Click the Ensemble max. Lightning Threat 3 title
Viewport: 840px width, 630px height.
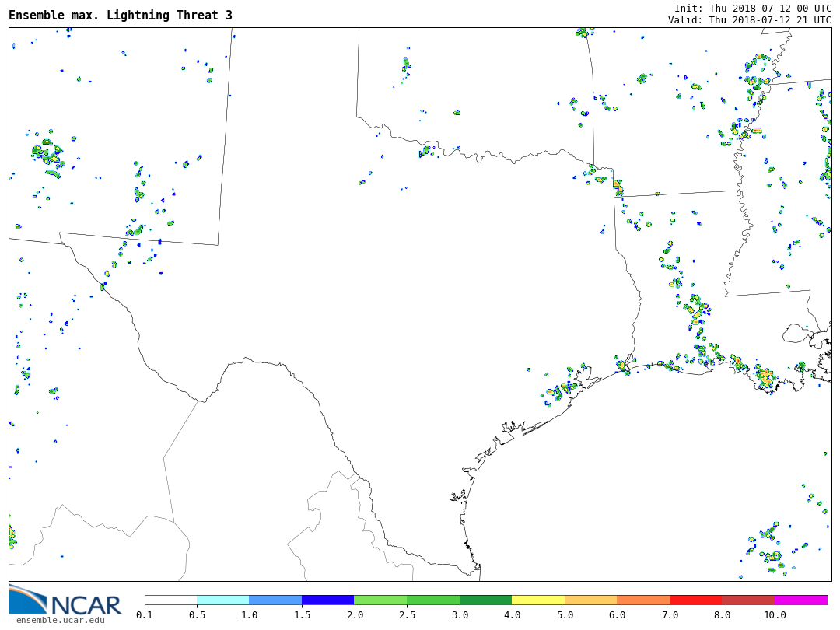point(121,16)
